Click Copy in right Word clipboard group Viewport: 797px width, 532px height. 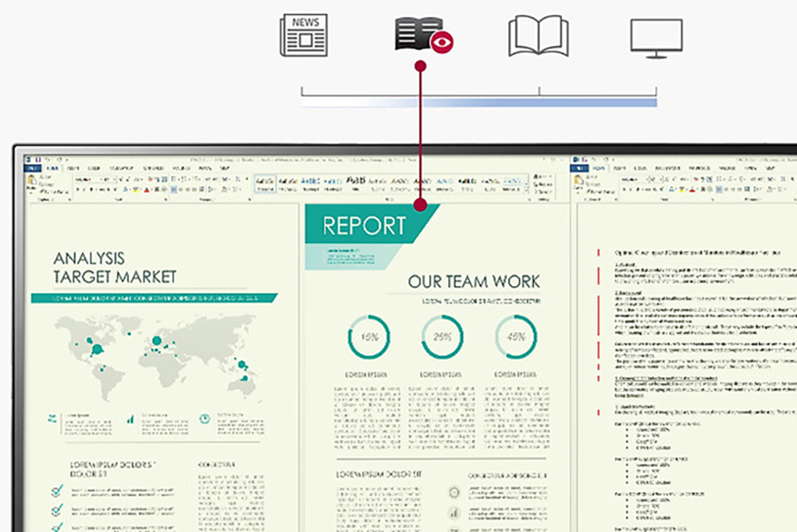(x=592, y=184)
